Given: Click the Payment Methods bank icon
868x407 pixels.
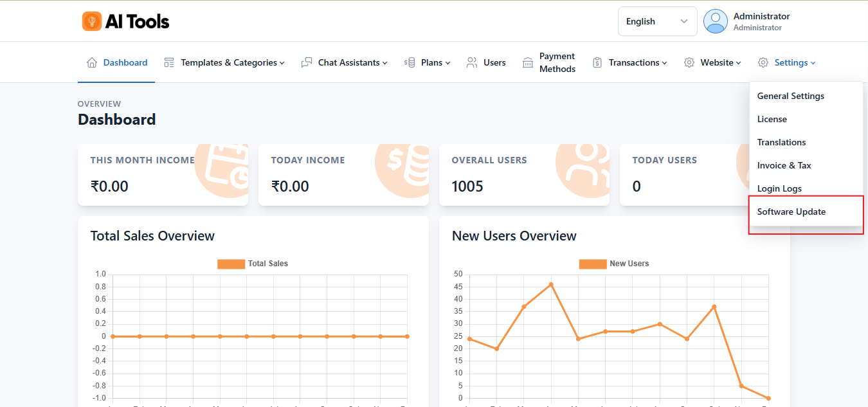Looking at the screenshot, I should (528, 62).
